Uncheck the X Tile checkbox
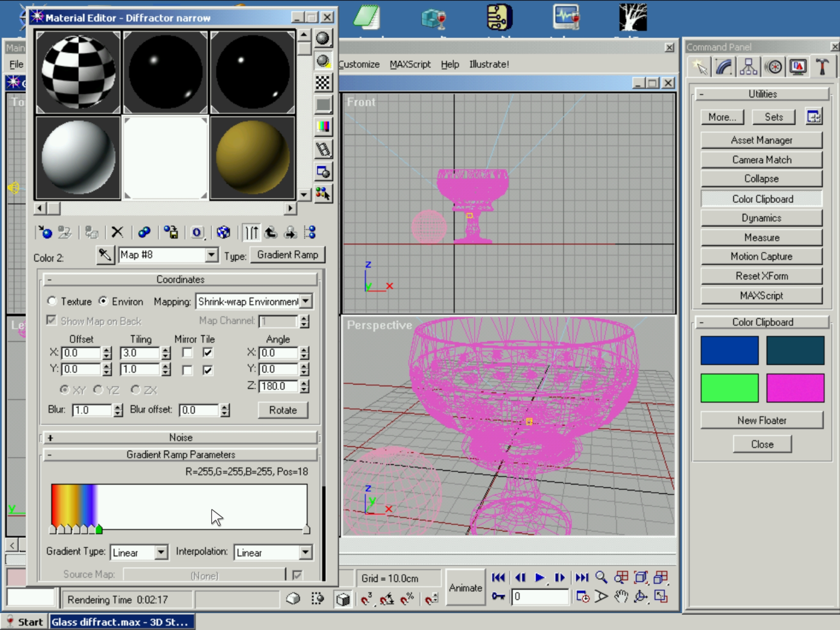 pyautogui.click(x=208, y=353)
